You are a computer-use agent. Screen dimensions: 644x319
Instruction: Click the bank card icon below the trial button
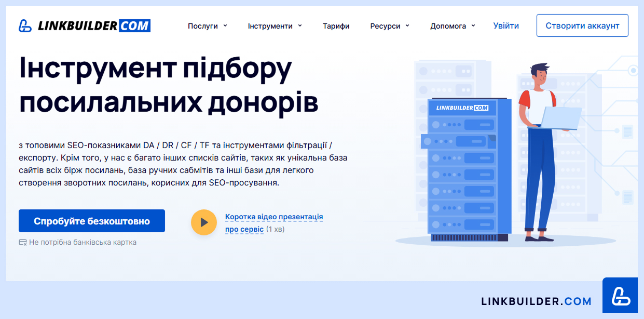[x=22, y=242]
